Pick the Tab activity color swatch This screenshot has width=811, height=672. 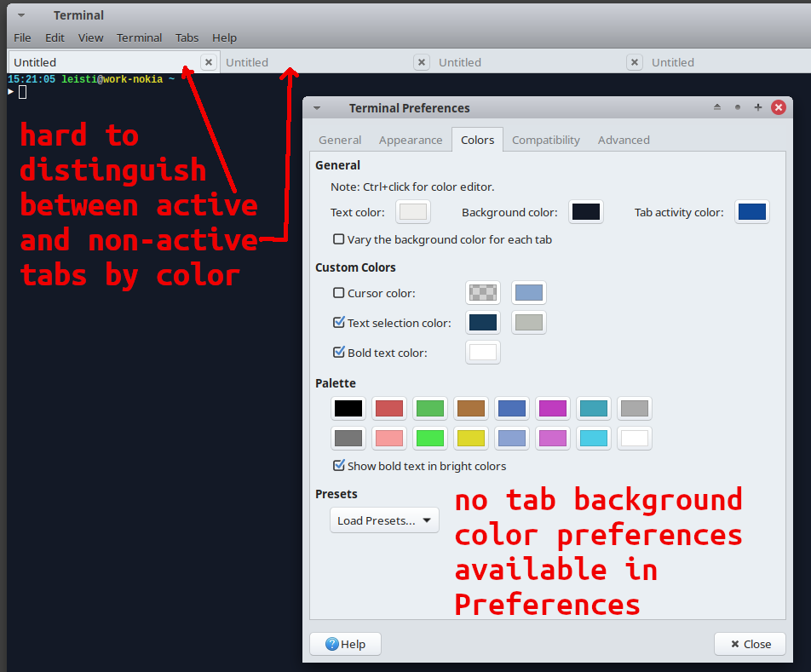click(751, 212)
